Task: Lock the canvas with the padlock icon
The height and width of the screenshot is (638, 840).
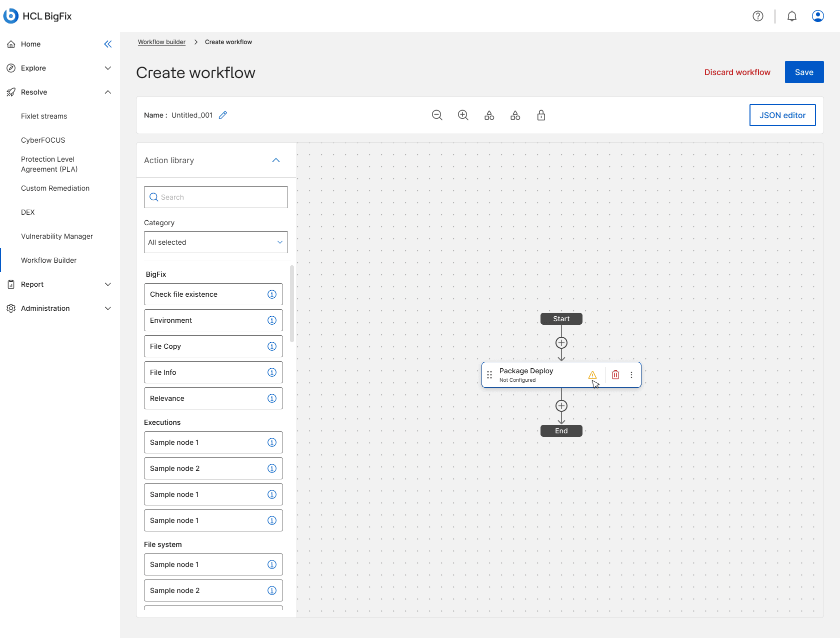Action: (x=541, y=115)
